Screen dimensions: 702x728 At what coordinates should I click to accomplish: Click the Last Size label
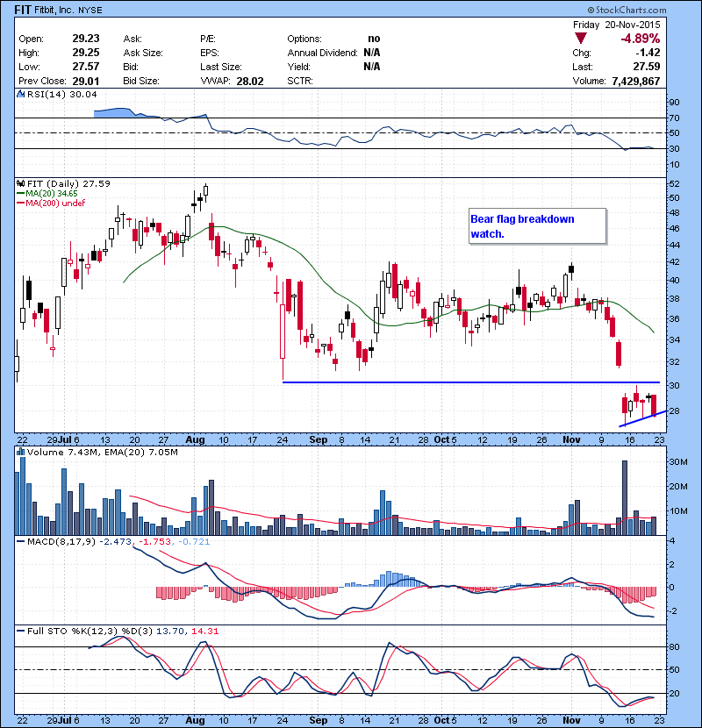221,67
